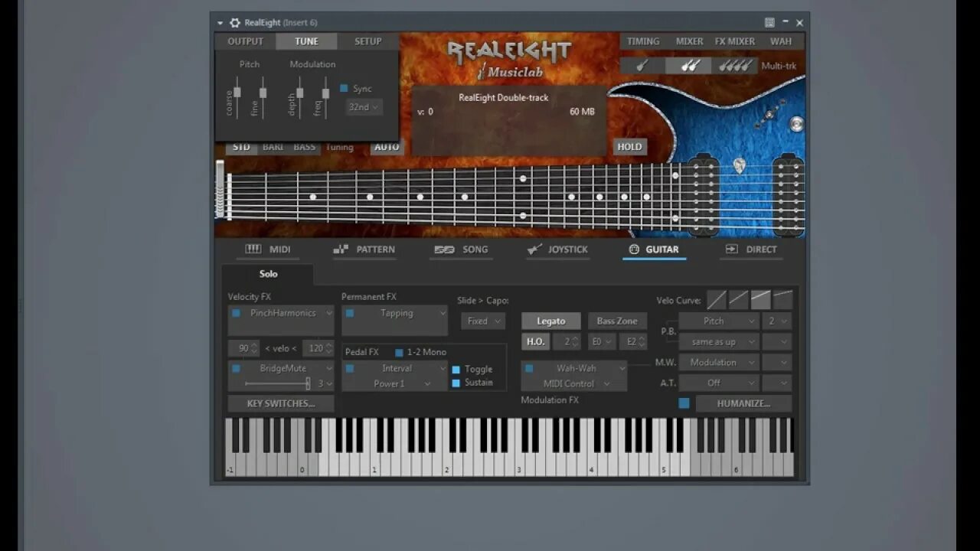Switch to the DIRECT mode tab

[x=751, y=249]
